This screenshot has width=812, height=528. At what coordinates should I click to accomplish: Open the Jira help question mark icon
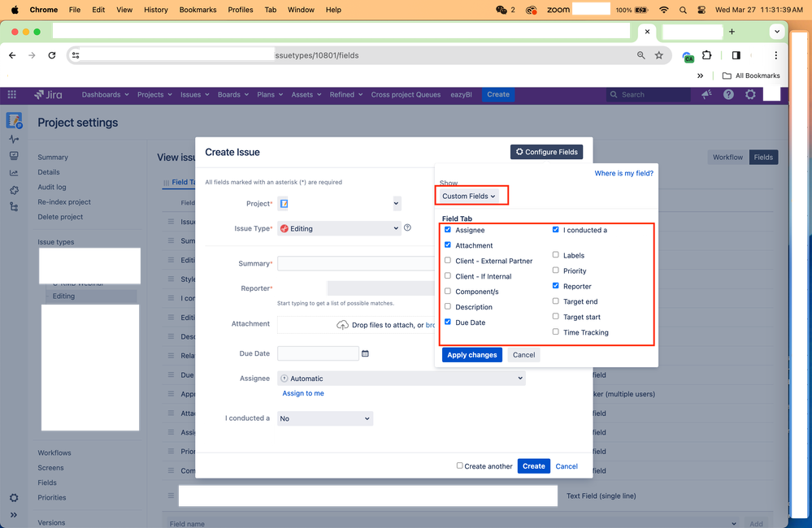tap(728, 94)
